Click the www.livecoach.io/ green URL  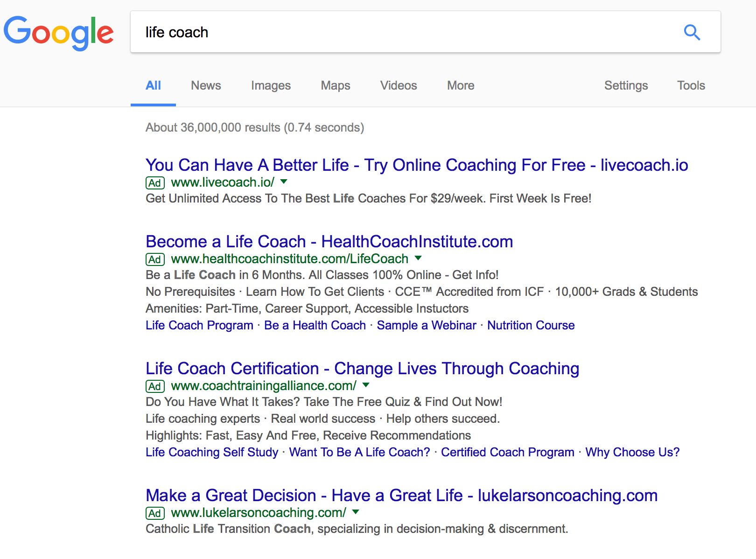pyautogui.click(x=223, y=182)
